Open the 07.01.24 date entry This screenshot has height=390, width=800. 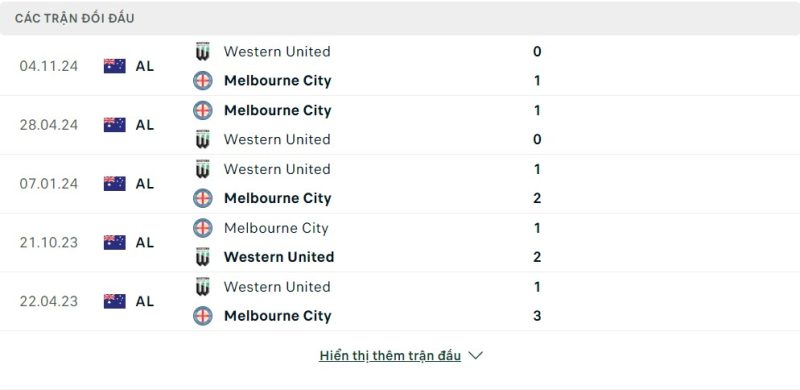49,184
